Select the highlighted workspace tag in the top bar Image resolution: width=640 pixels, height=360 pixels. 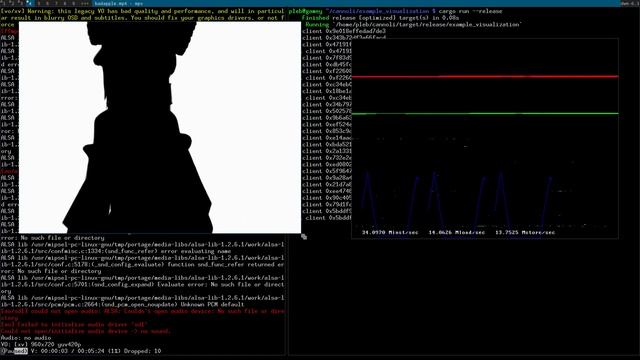point(29,3)
